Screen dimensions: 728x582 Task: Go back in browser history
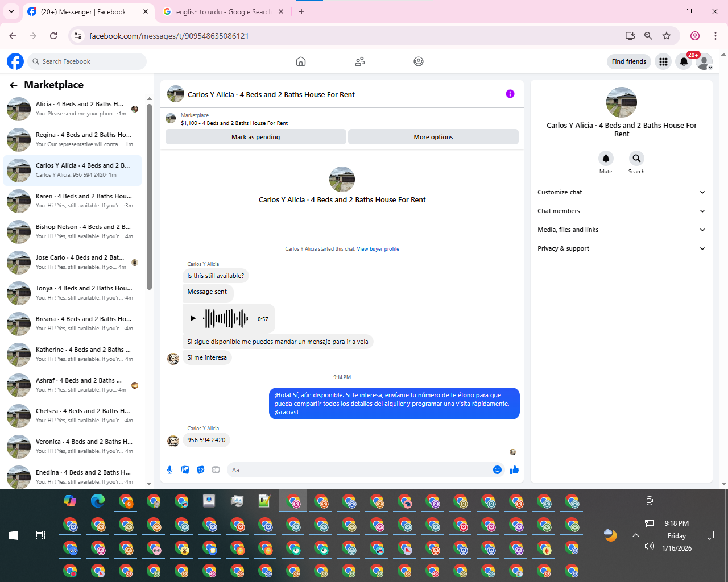[x=13, y=36]
